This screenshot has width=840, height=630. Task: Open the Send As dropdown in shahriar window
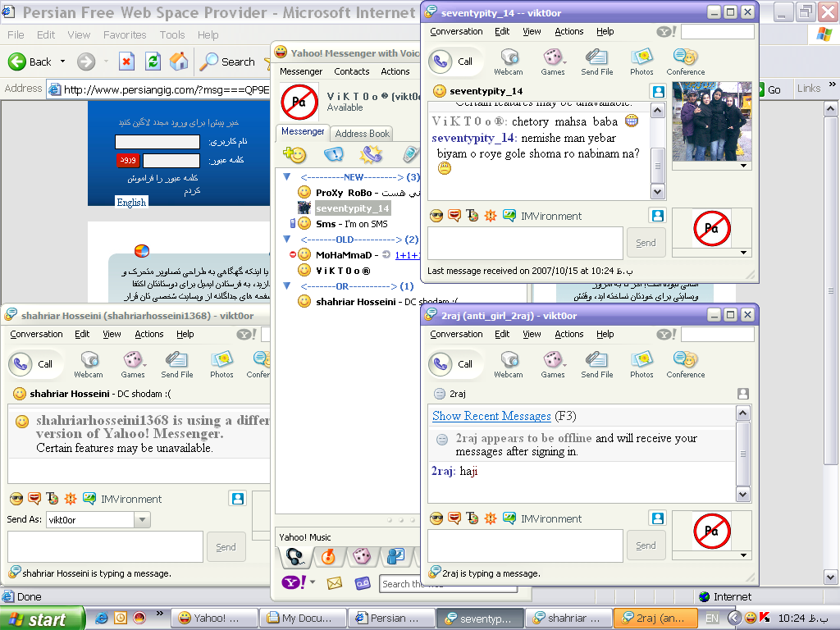click(142, 519)
